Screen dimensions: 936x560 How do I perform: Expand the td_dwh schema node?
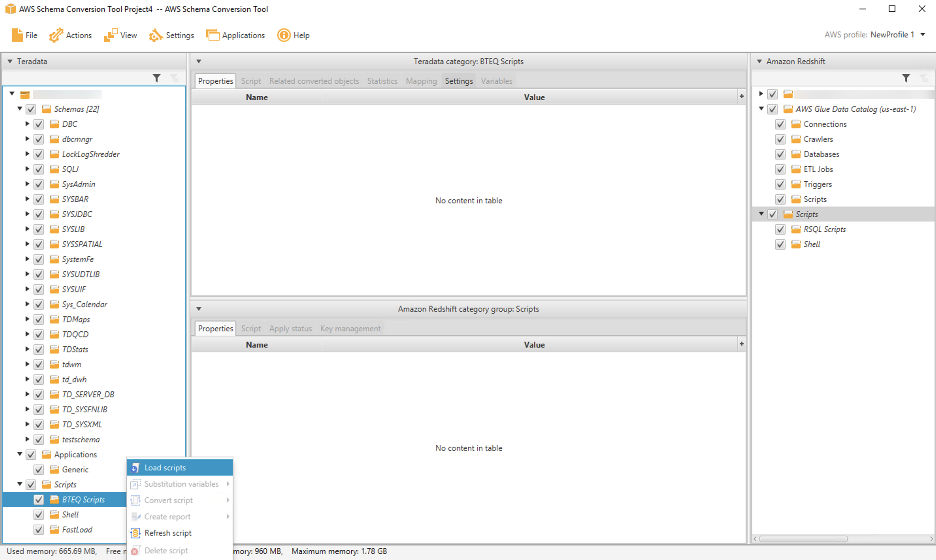tap(27, 379)
